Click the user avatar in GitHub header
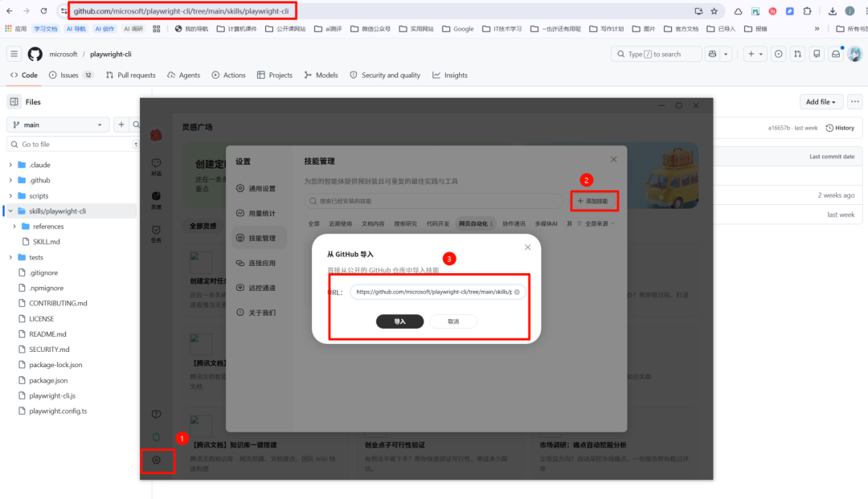868x499 pixels. pos(854,54)
